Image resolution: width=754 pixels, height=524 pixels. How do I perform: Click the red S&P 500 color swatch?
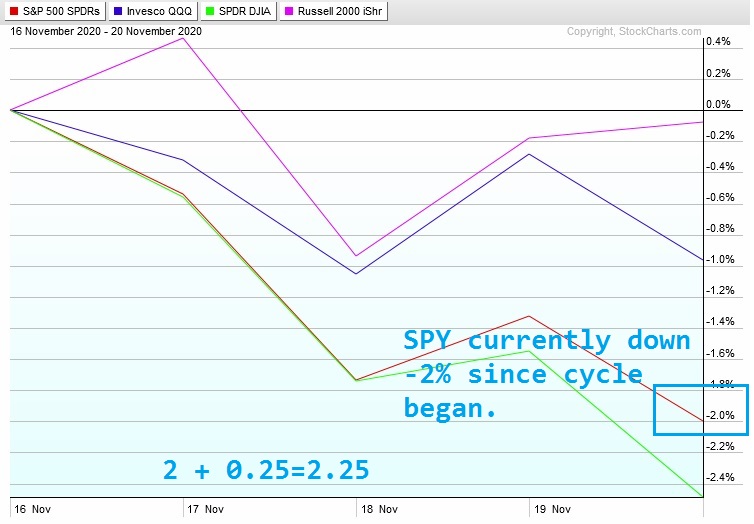pyautogui.click(x=14, y=11)
